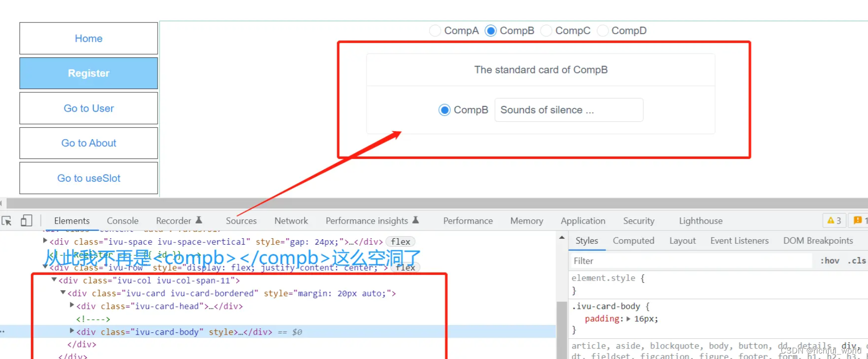Click the Elements panel scrollbar thumb
Image resolution: width=868 pixels, height=359 pixels.
coord(562,330)
